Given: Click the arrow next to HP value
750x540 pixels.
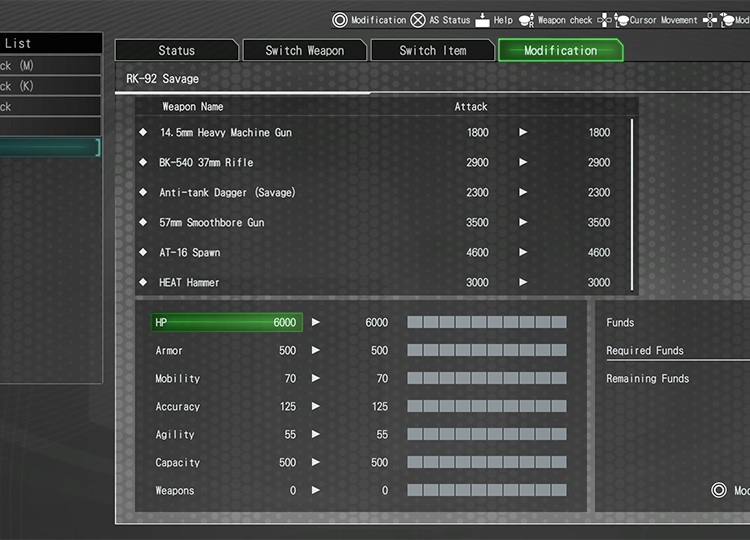Looking at the screenshot, I should 316,322.
